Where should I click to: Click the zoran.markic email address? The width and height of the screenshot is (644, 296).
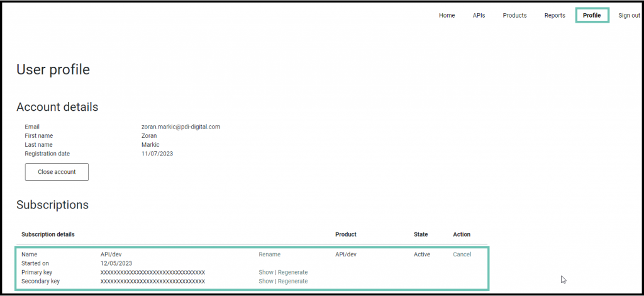[x=180, y=127]
